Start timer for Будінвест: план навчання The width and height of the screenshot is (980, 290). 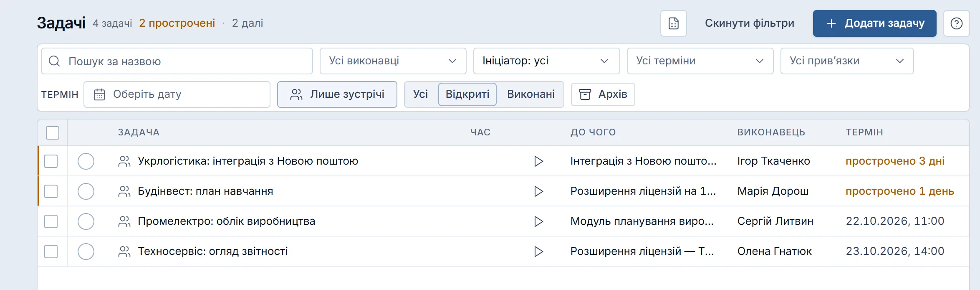(539, 191)
